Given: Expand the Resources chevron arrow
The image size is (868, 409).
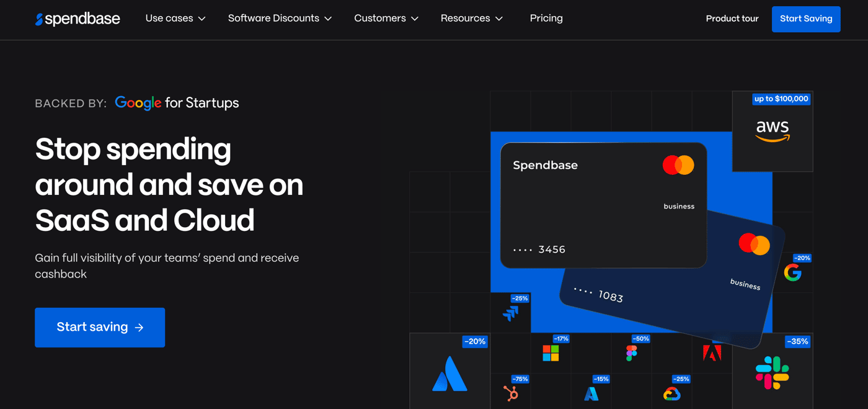Looking at the screenshot, I should pyautogui.click(x=499, y=19).
